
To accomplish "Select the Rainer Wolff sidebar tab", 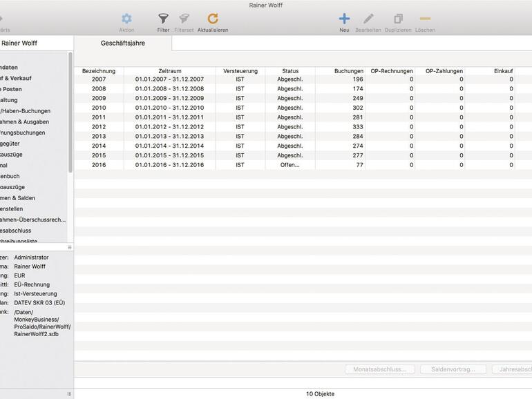I will pos(19,43).
